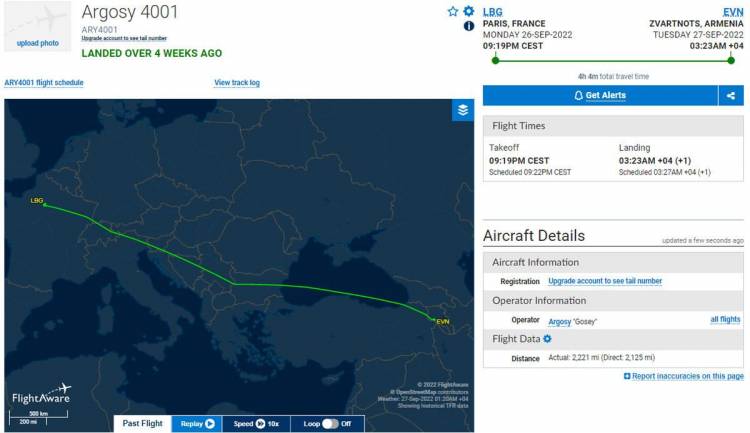Open flight page settings gear icon

click(x=469, y=11)
